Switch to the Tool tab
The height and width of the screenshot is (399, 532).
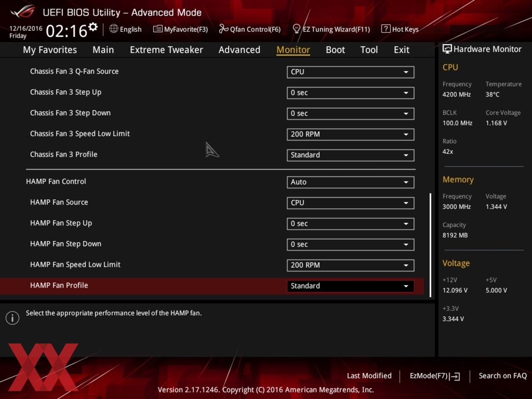point(369,50)
